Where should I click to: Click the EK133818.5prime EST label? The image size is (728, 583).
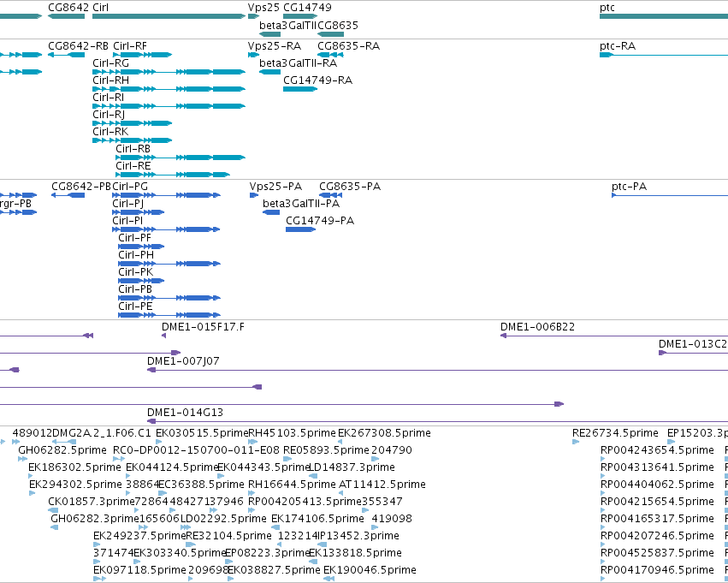(x=355, y=554)
